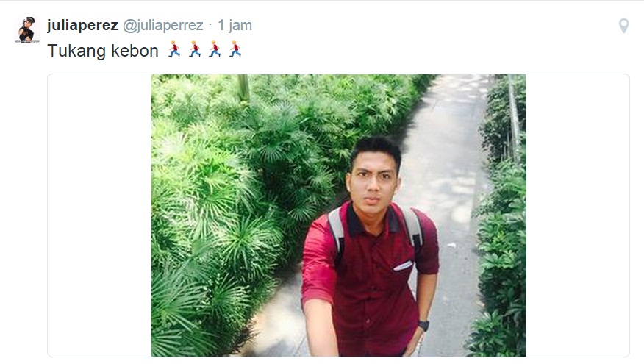This screenshot has width=644, height=364.
Task: Open the attached selfie photo
Action: pyautogui.click(x=339, y=215)
